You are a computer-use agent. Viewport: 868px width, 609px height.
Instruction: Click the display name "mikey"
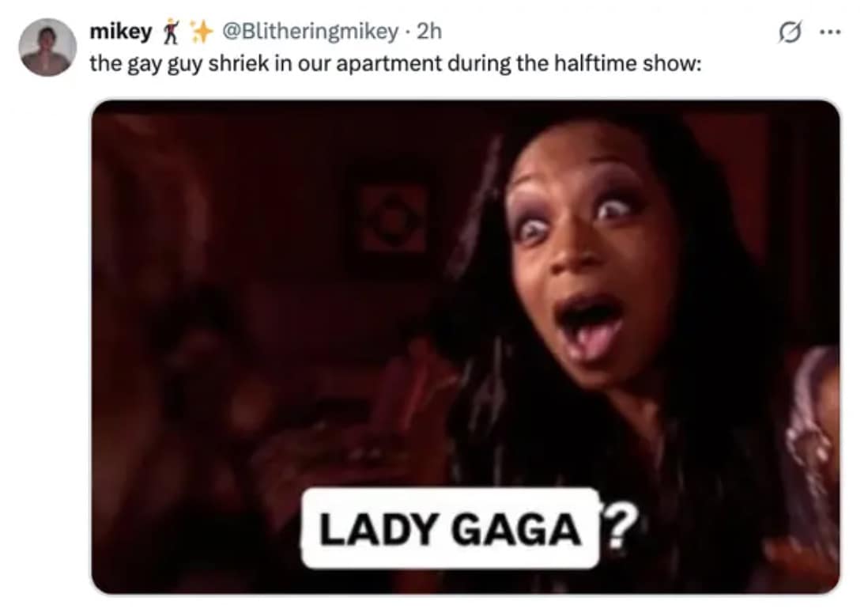(121, 31)
